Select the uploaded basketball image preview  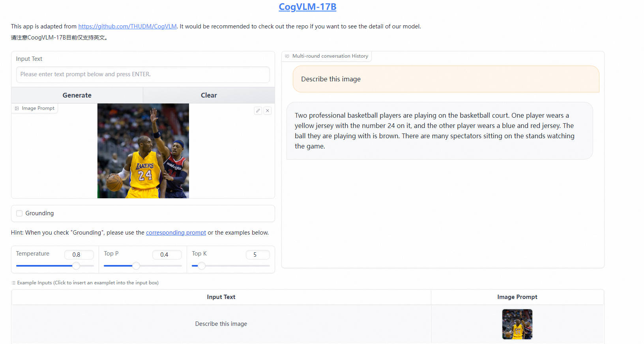(143, 151)
